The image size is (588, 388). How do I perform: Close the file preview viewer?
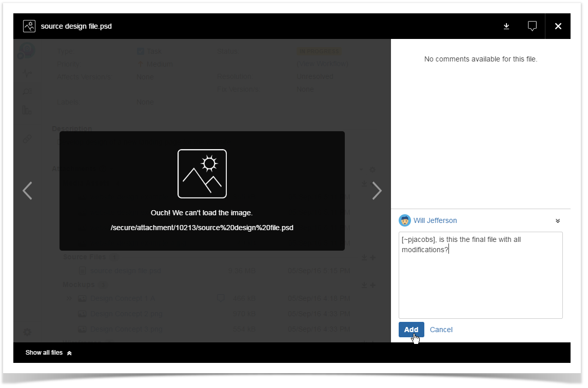coord(558,26)
